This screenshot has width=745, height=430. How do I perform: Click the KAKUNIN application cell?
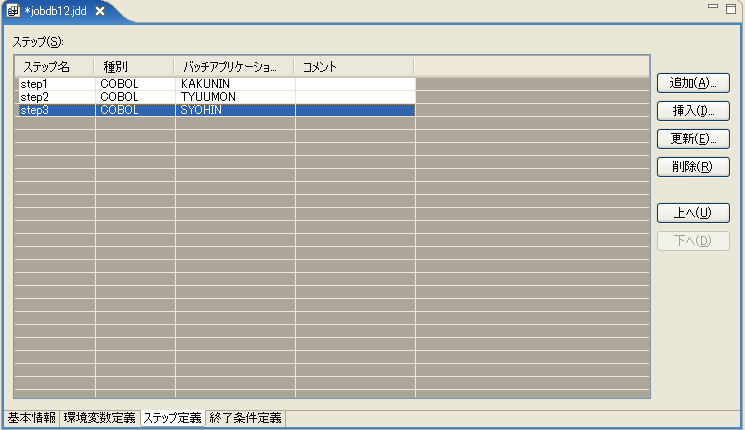click(x=236, y=84)
